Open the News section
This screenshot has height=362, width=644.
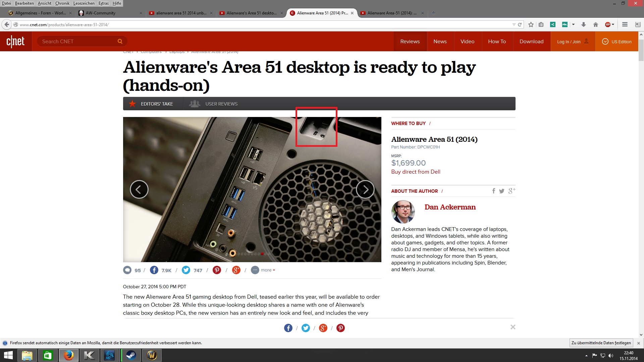pos(440,41)
